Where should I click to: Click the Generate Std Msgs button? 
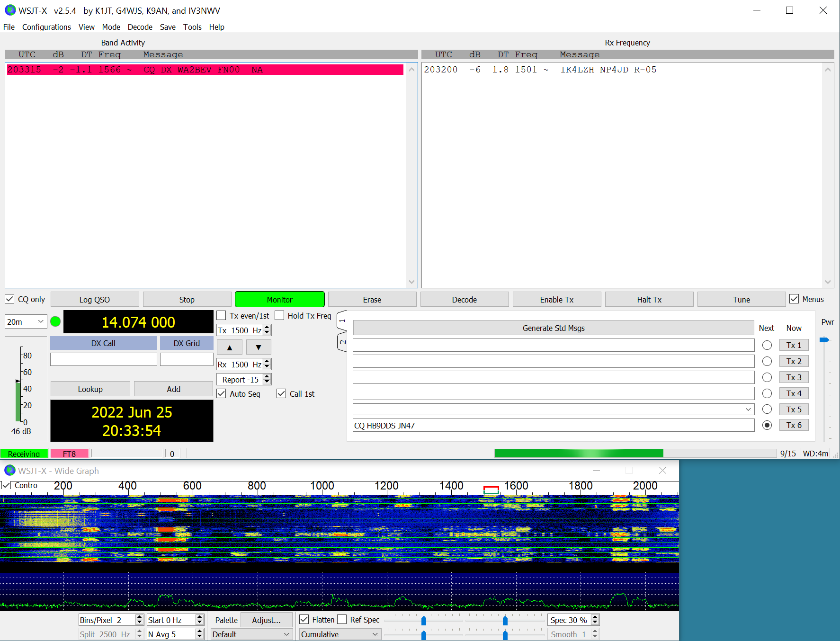tap(554, 328)
